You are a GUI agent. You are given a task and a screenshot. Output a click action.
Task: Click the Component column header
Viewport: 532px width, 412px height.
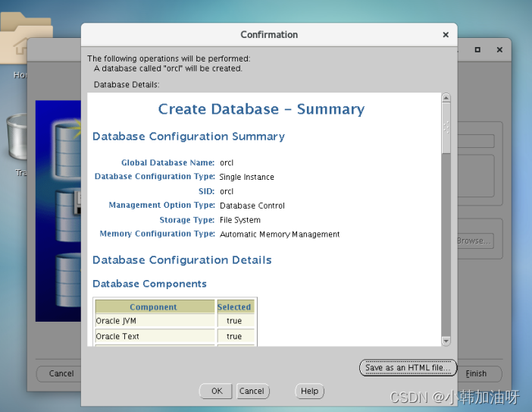(155, 307)
